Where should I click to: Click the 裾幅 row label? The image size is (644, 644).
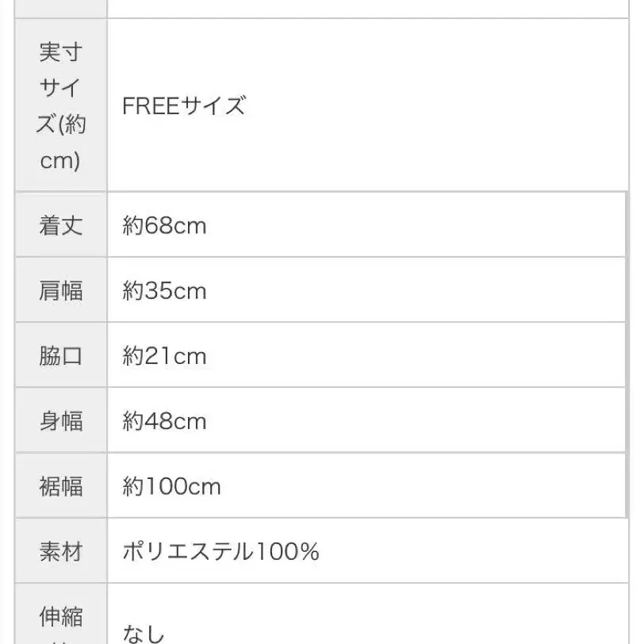tap(60, 485)
